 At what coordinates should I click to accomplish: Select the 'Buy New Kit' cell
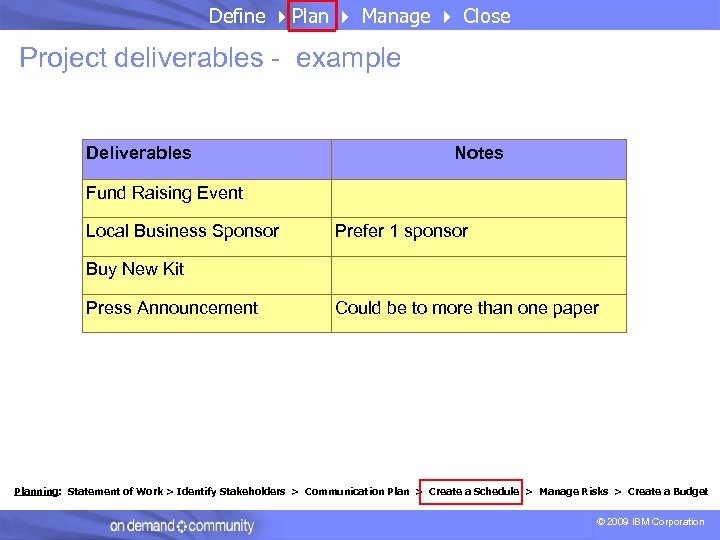207,276
